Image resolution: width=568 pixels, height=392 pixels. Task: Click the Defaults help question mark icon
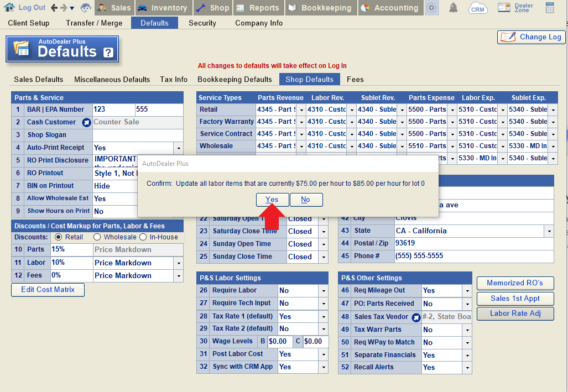pos(108,53)
